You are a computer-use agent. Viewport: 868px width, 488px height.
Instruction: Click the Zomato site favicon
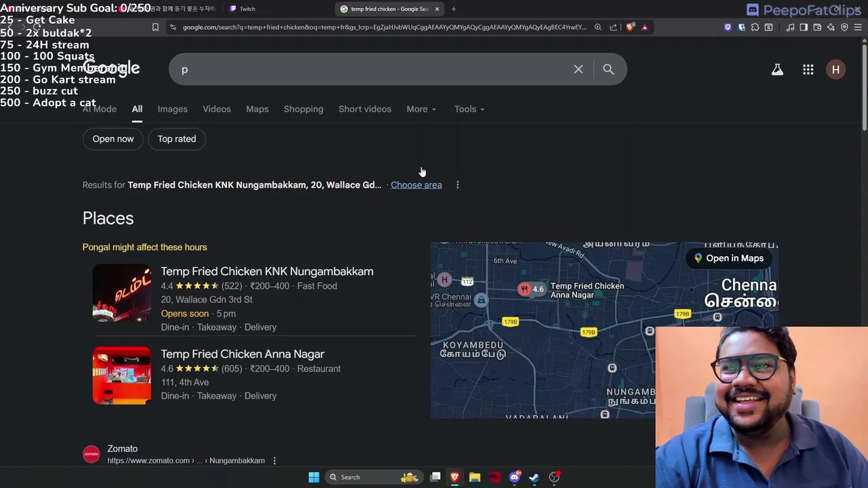pyautogui.click(x=92, y=454)
